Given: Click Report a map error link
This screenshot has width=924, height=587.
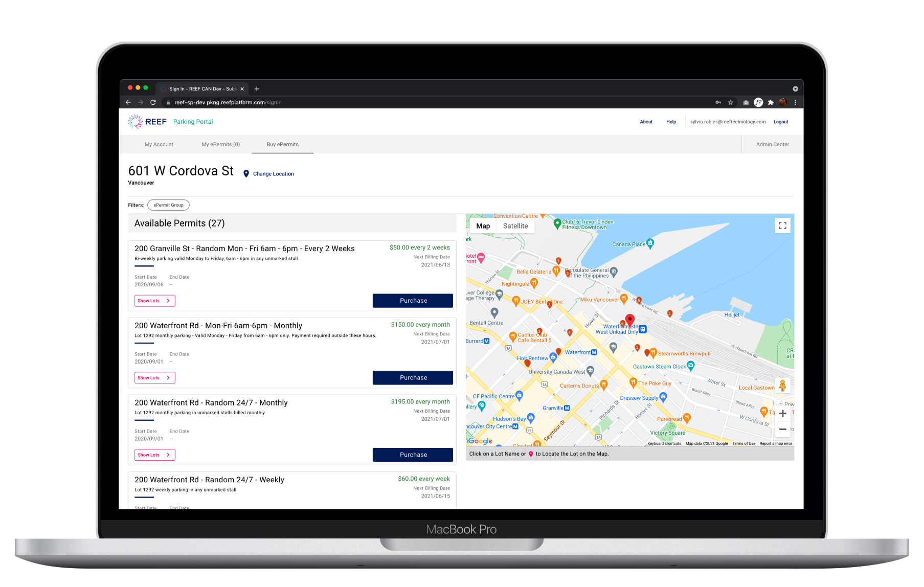Looking at the screenshot, I should (x=776, y=443).
